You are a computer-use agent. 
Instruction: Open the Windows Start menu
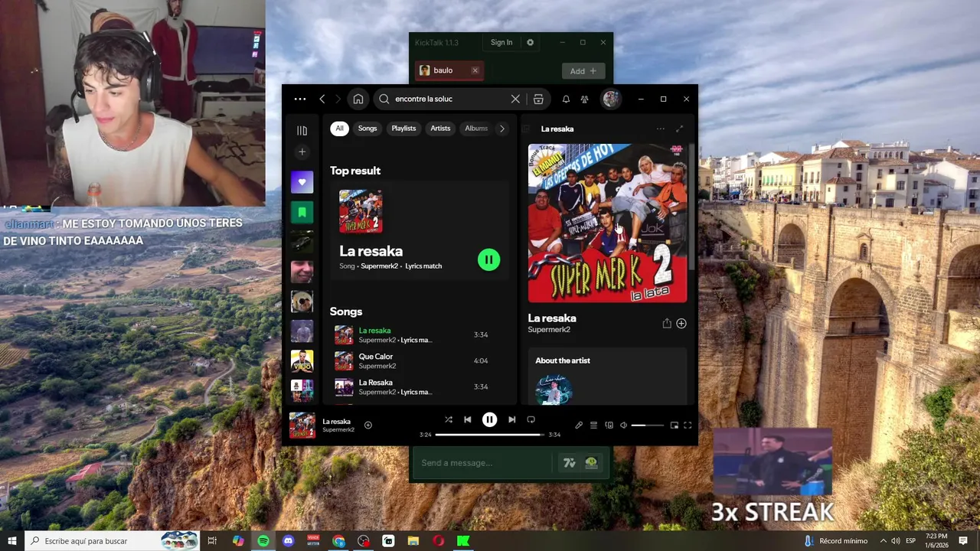click(11, 541)
